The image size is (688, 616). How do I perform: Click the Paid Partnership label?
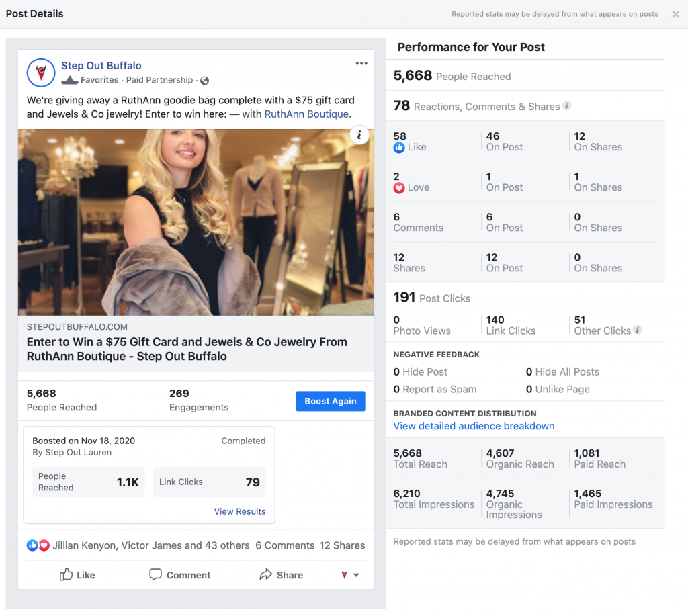tap(159, 80)
